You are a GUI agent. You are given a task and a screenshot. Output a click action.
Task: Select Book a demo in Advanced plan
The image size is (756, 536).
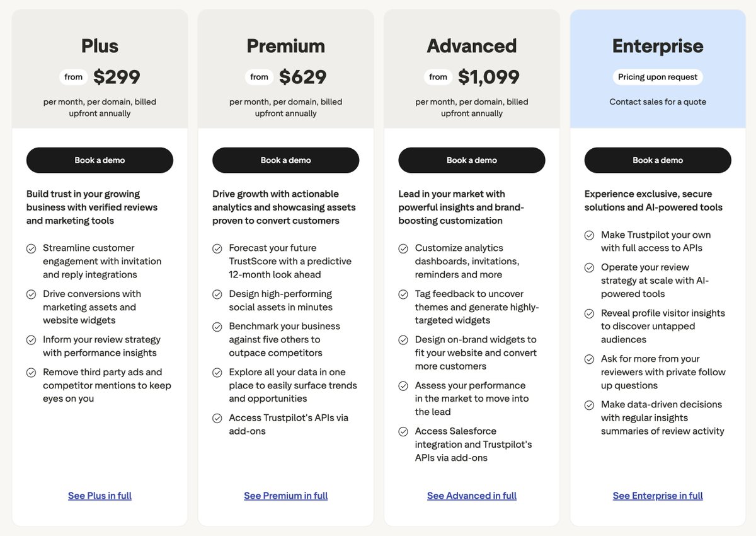472,160
